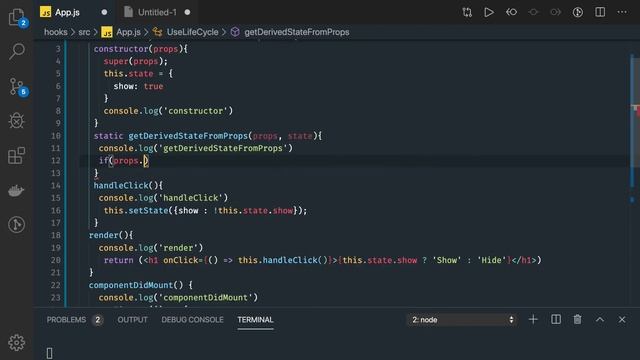
Task: Split the editor to the right
Action: click(x=600, y=12)
